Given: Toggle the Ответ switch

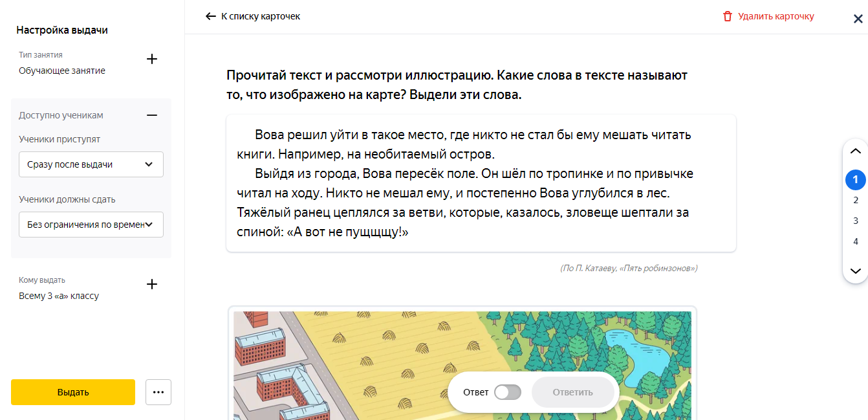Looking at the screenshot, I should point(508,392).
